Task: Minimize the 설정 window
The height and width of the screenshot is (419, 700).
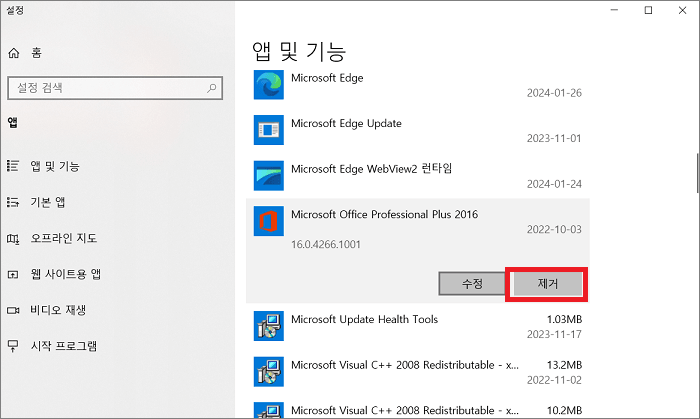Action: click(x=614, y=10)
